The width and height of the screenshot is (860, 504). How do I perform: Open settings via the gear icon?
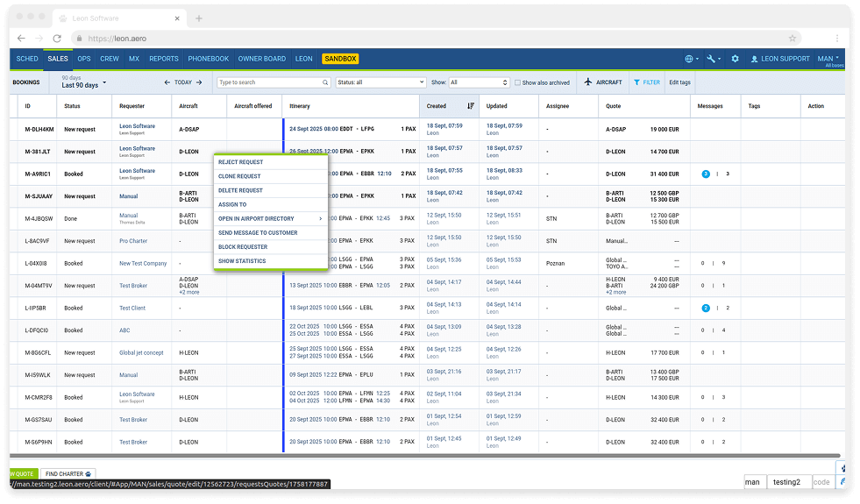pos(735,59)
